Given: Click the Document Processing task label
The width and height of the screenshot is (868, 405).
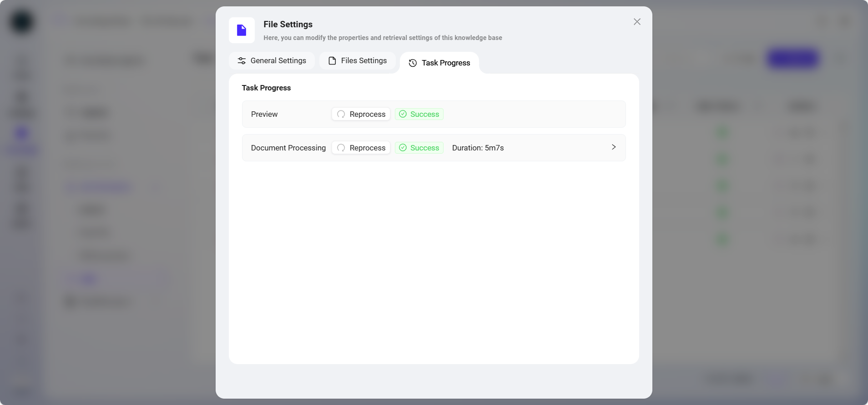Looking at the screenshot, I should pos(288,148).
